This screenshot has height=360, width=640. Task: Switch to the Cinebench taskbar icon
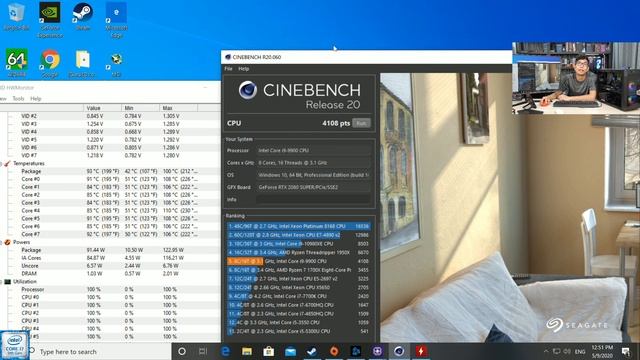tap(399, 351)
